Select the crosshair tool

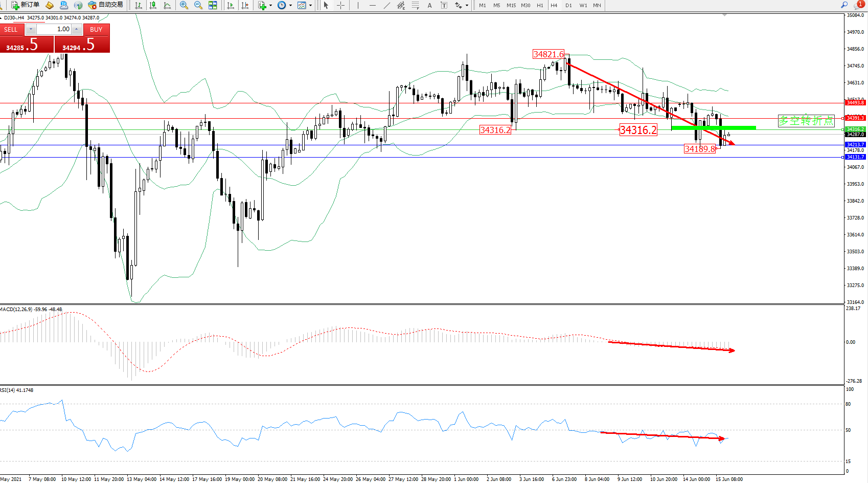click(341, 5)
